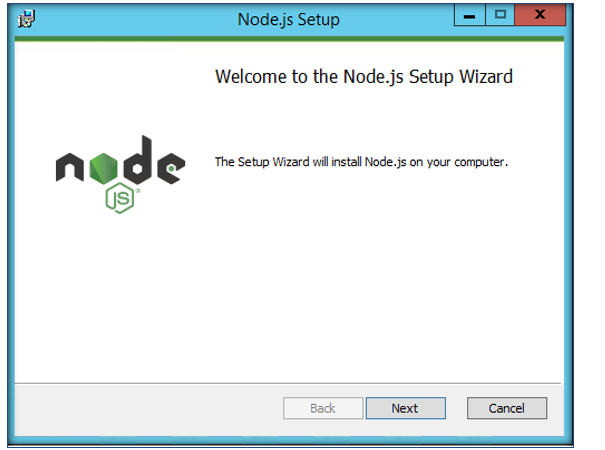Click the letter d of node logo
605x450 pixels.
point(138,160)
